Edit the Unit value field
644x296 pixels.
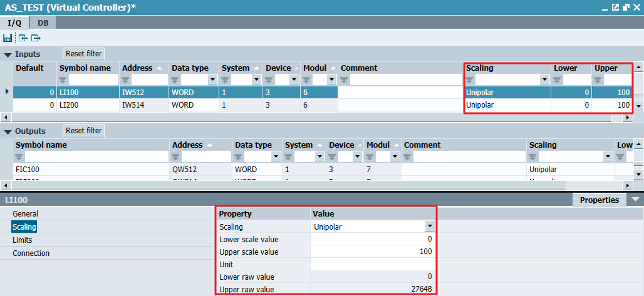click(x=373, y=264)
